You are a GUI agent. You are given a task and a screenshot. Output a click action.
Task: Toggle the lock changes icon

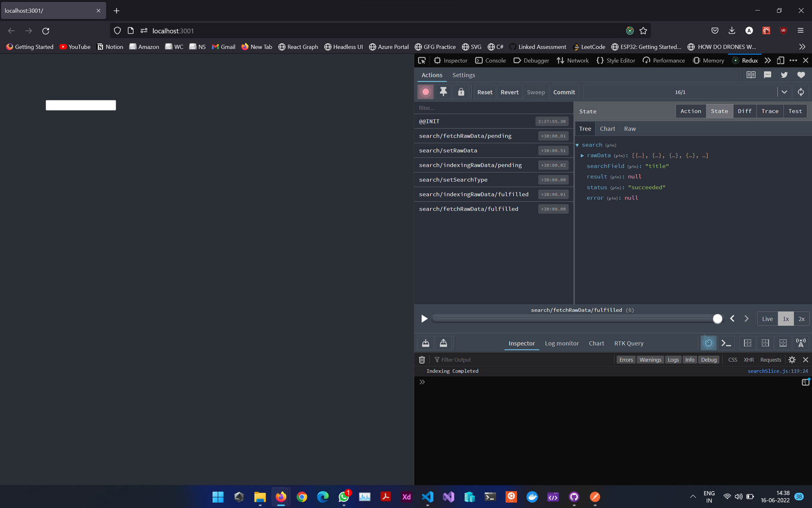tap(461, 92)
